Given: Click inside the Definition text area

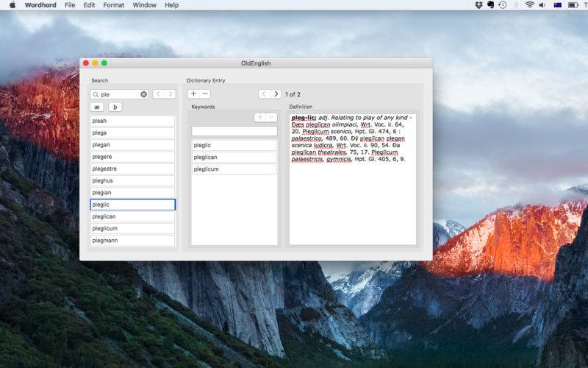Looking at the screenshot, I should 353,180.
